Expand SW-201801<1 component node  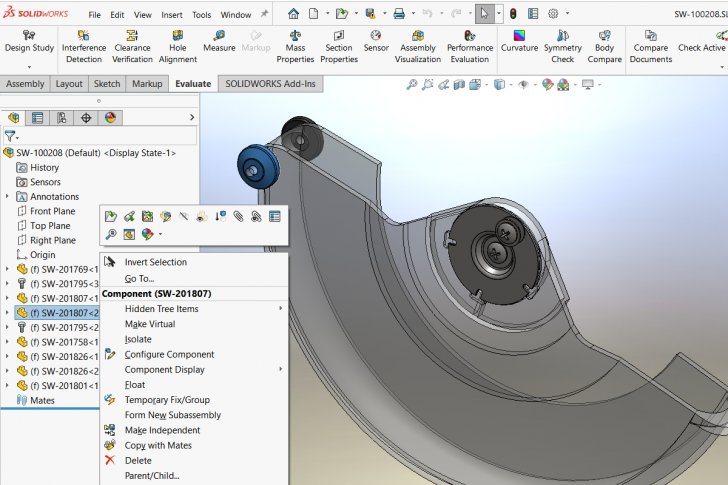[x=7, y=385]
